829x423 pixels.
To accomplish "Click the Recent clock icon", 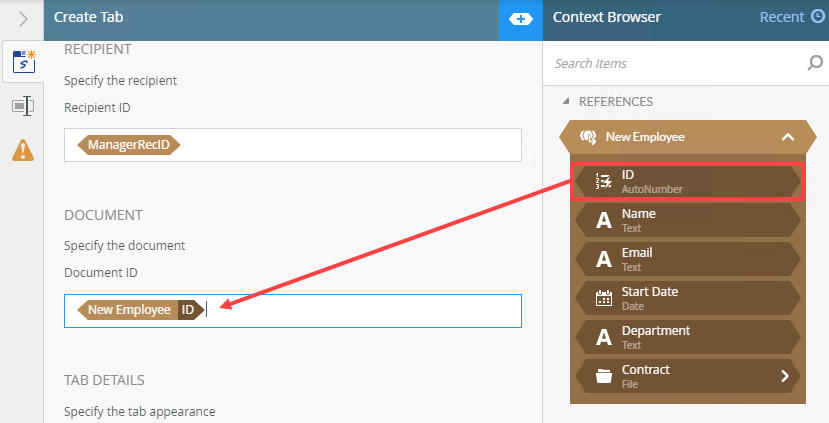I will [x=817, y=17].
